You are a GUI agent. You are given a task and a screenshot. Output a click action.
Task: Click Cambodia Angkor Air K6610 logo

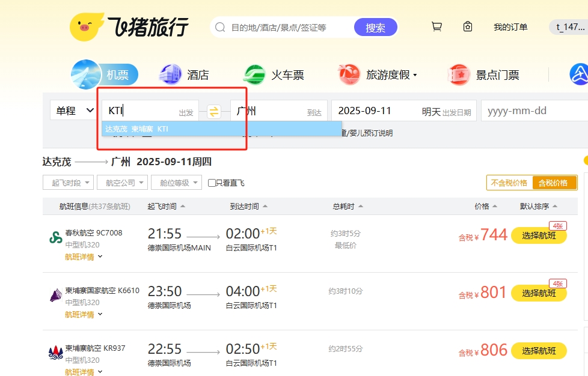tap(56, 295)
